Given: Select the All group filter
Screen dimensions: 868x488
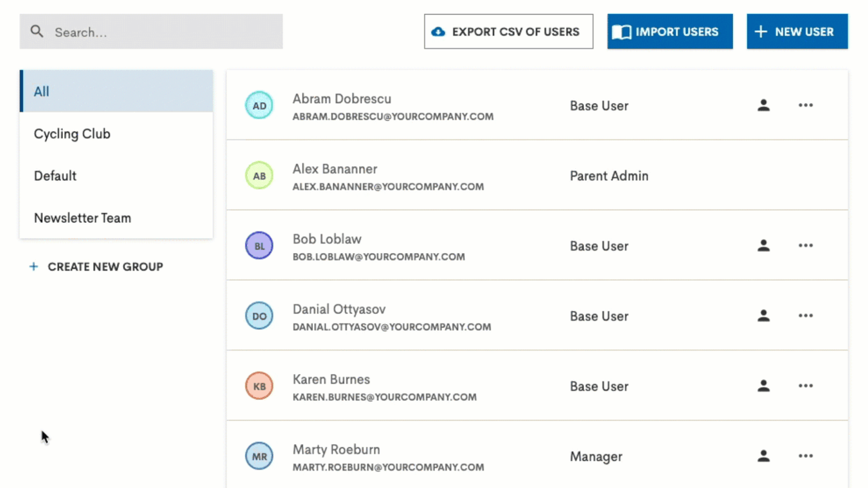Looking at the screenshot, I should click(x=116, y=91).
